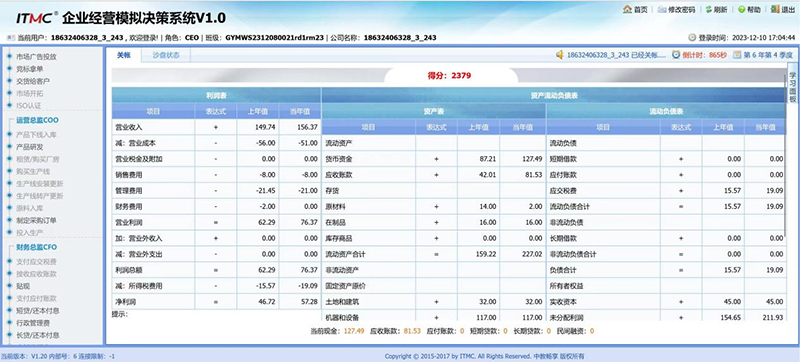The width and height of the screenshot is (800, 362).
Task: Click the 净利润 row label
Action: click(x=126, y=302)
